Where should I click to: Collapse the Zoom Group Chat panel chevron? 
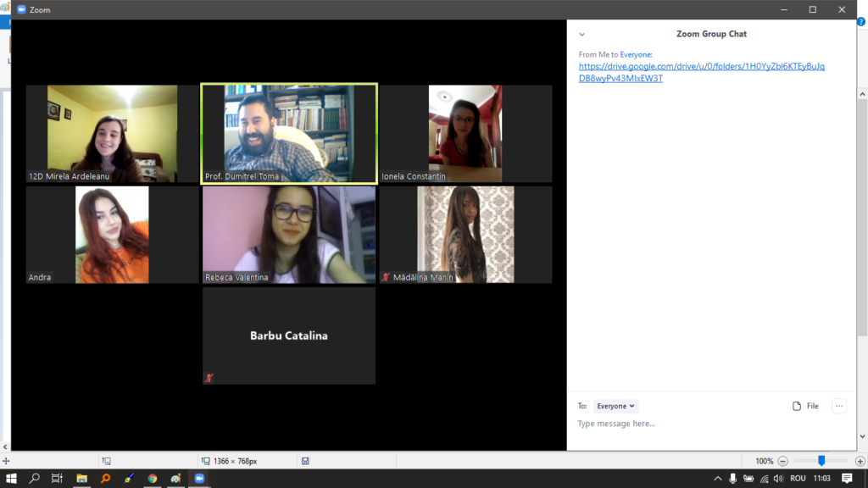click(581, 35)
